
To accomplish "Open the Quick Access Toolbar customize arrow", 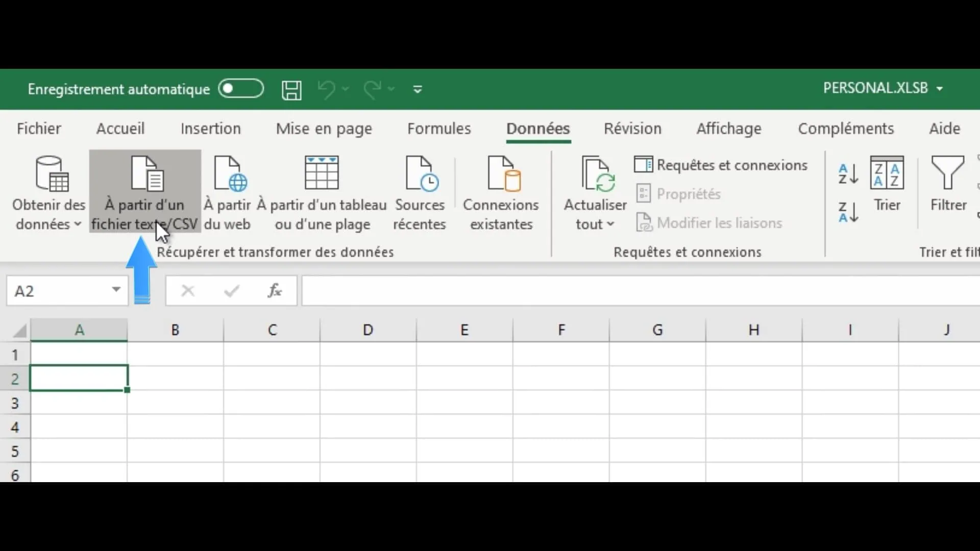I will [x=418, y=90].
